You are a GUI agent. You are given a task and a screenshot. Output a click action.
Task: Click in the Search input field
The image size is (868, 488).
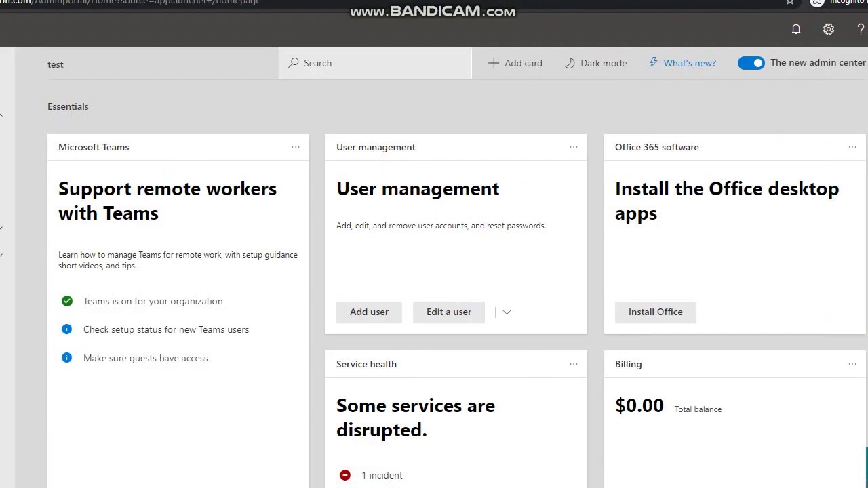[375, 63]
